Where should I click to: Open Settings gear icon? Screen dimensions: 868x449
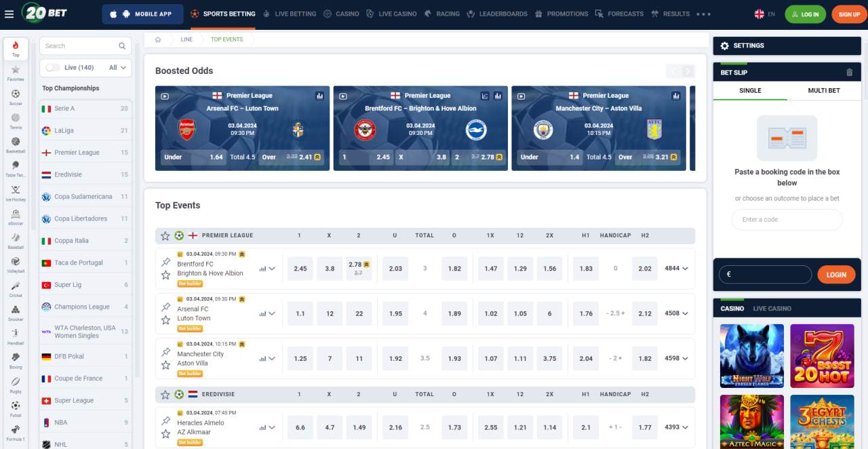click(x=724, y=45)
